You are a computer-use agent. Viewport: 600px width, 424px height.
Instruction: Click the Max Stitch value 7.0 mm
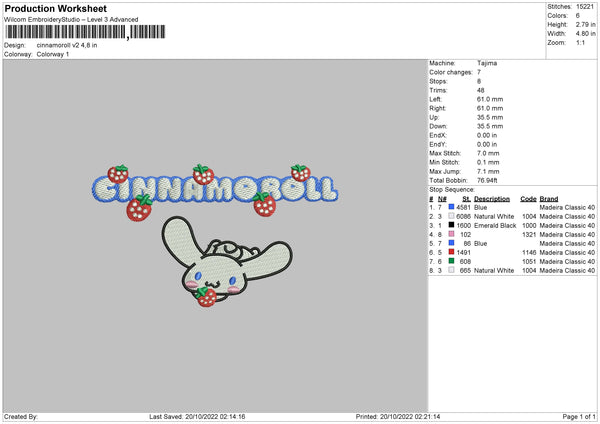point(488,153)
